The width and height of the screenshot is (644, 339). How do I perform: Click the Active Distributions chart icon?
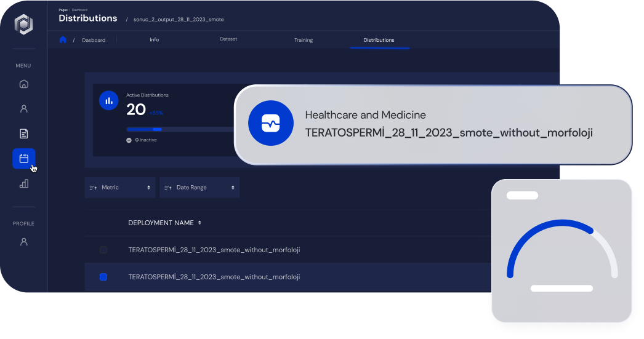[109, 101]
